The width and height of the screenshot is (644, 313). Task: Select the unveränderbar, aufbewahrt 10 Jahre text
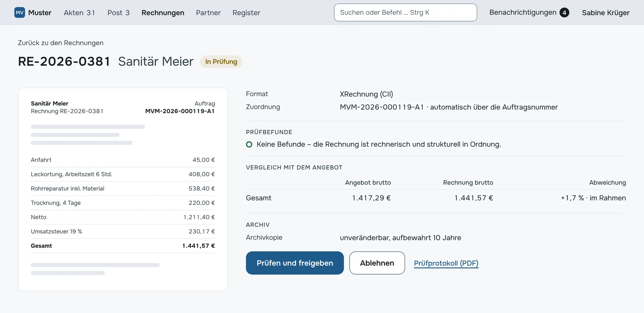point(400,238)
